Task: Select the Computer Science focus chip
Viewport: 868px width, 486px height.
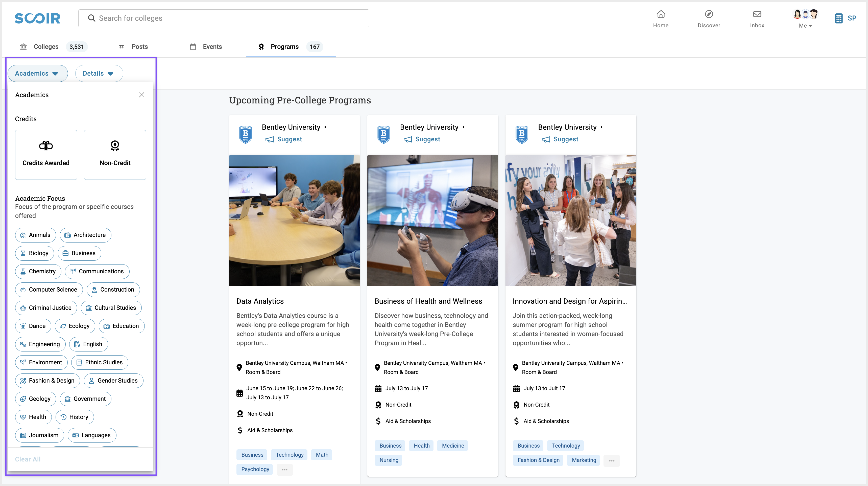Action: click(49, 289)
